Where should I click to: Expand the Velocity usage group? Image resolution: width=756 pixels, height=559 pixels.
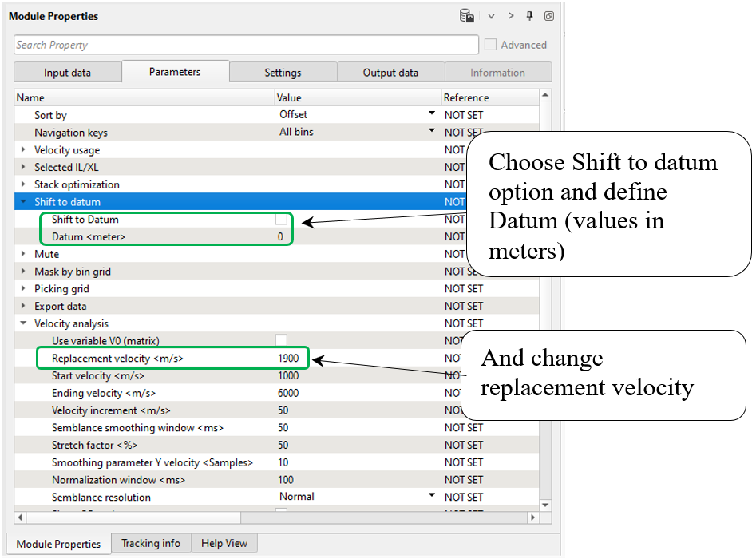pyautogui.click(x=23, y=150)
